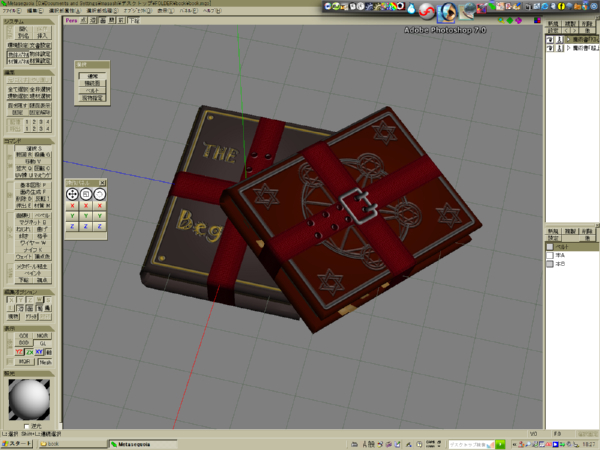This screenshot has width=600, height=450.
Task: Click the rotate view control icon
Action: (86, 193)
